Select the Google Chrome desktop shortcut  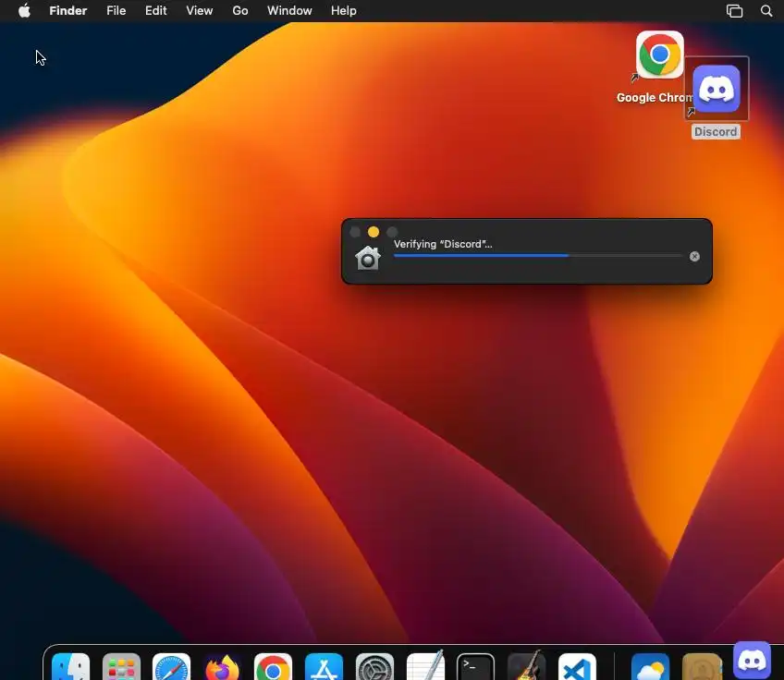[x=659, y=55]
